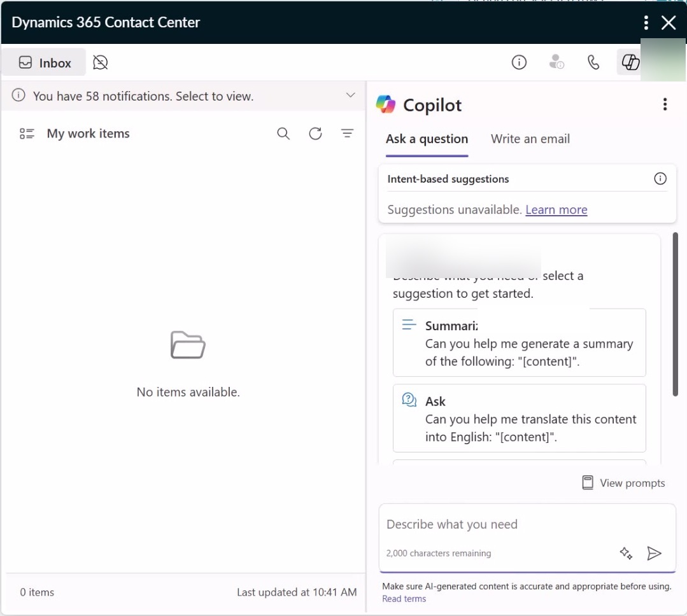The image size is (687, 616).
Task: Click the 2,000 characters remaining text
Action: click(439, 554)
